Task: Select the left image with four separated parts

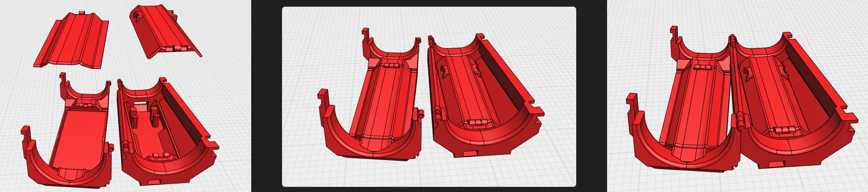Action: pyautogui.click(x=125, y=96)
